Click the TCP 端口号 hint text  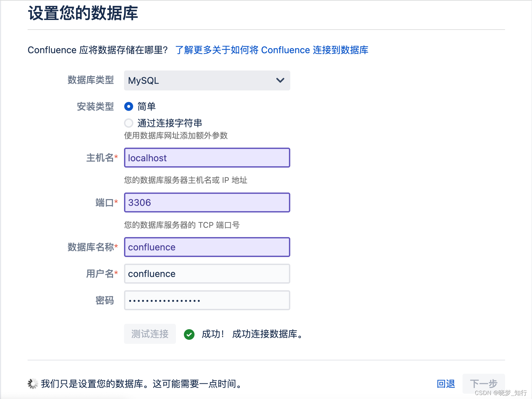pyautogui.click(x=182, y=225)
